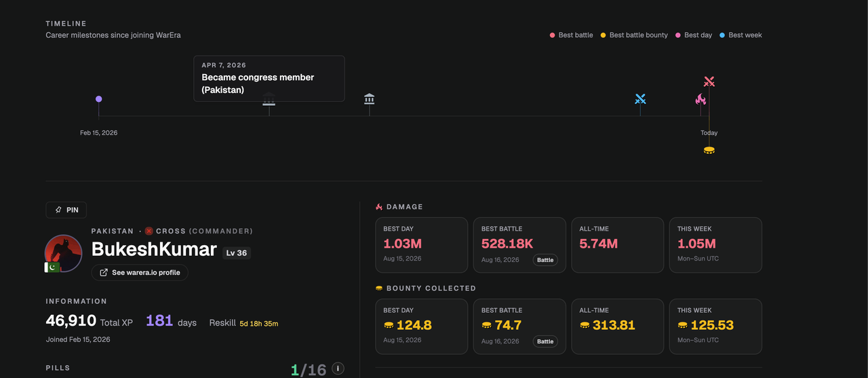Toggle Best week legend item

[x=741, y=35]
